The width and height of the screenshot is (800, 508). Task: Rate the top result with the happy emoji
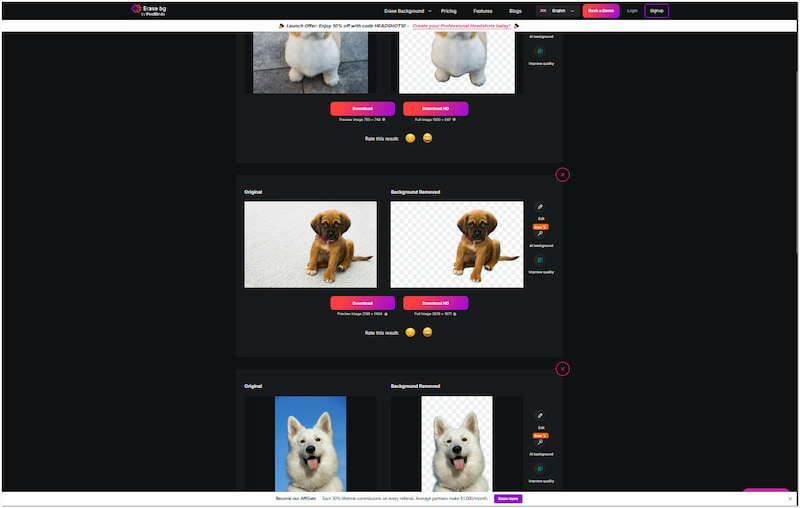pos(428,138)
